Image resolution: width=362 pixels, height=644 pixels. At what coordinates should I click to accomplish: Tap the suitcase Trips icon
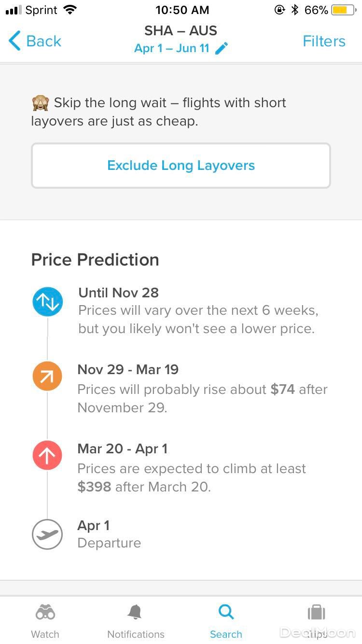point(317,613)
